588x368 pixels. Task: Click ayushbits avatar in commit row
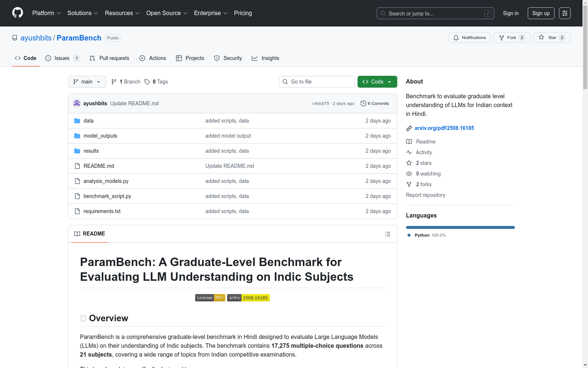tap(77, 103)
